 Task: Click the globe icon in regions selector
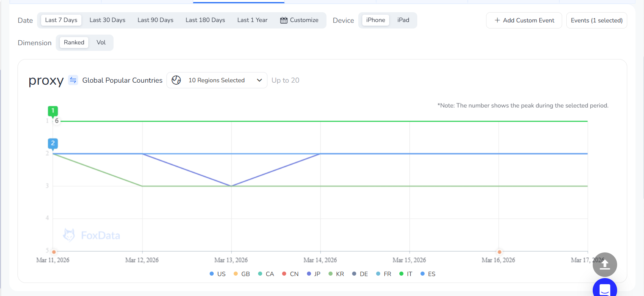(176, 80)
